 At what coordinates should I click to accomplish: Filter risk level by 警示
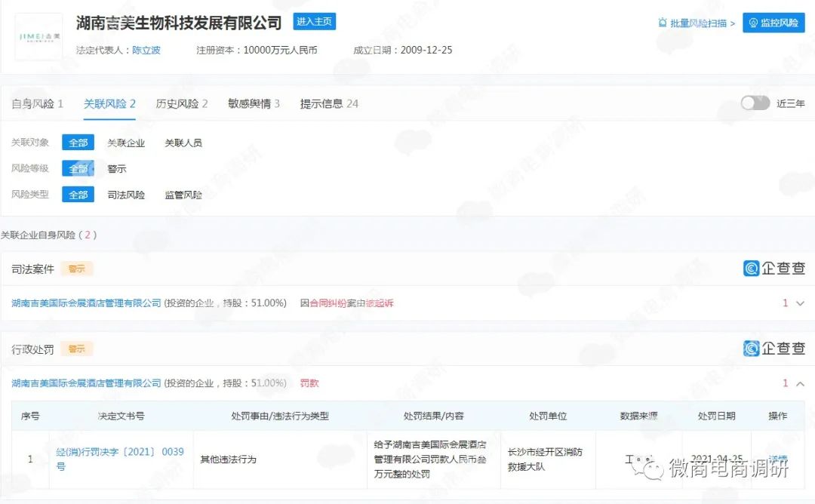click(x=117, y=169)
